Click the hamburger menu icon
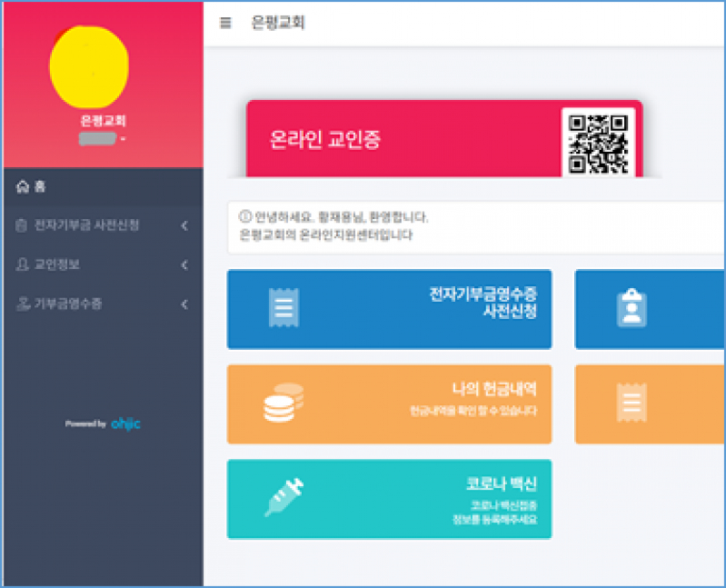Screen dimensions: 726x588 (225, 24)
